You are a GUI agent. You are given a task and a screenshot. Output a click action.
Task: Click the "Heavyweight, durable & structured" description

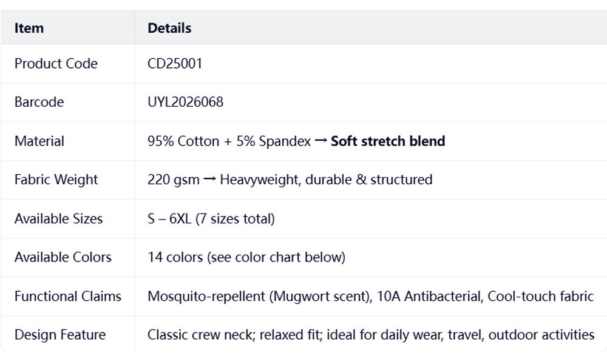point(326,180)
